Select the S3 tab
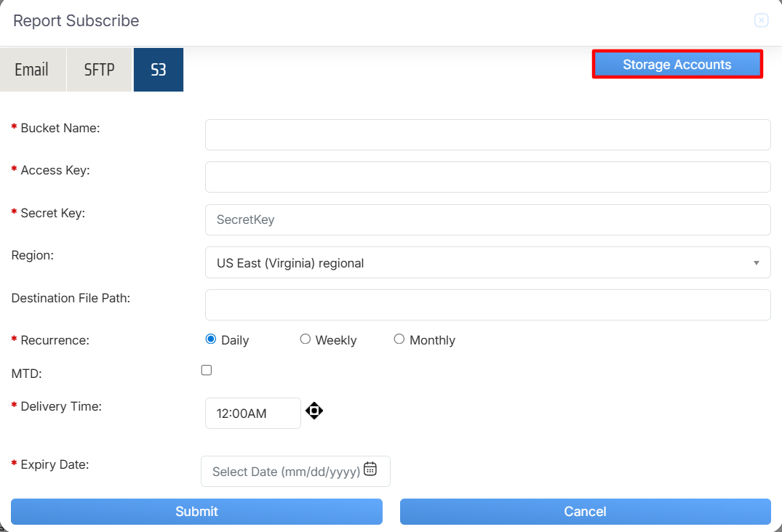 click(159, 70)
